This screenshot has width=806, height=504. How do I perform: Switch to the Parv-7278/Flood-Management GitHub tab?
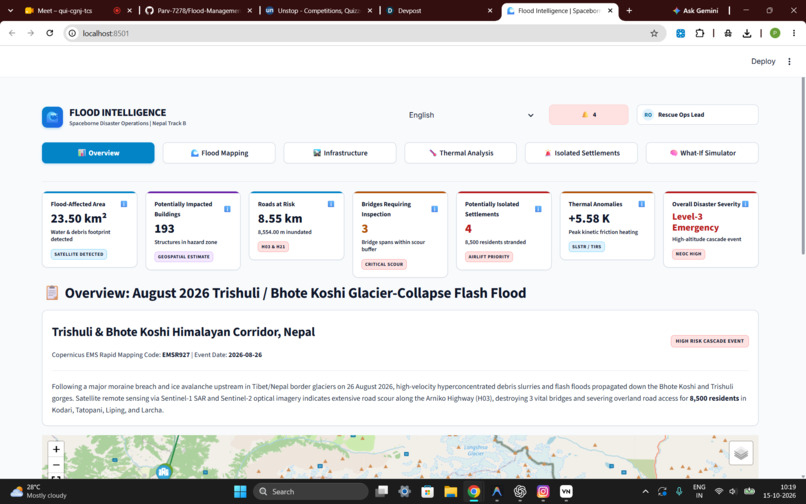point(198,10)
